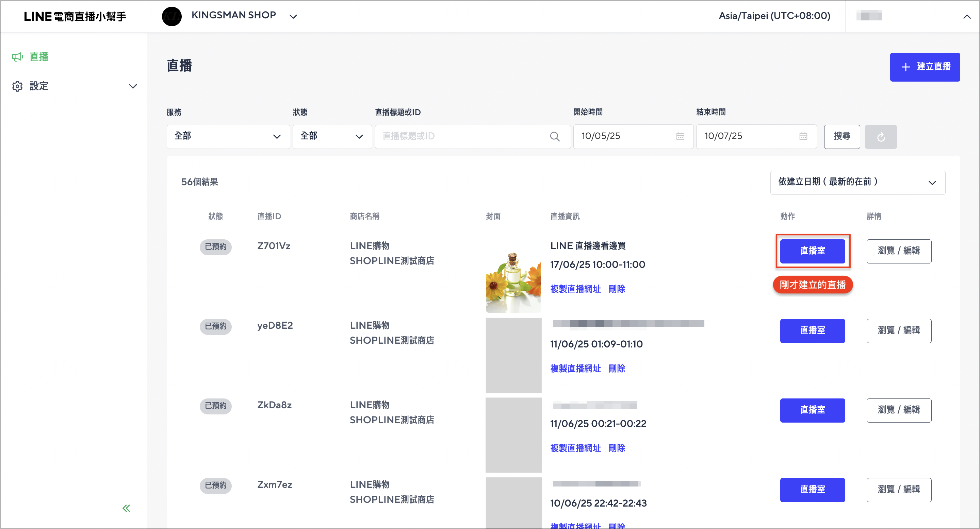Click the 56個結果 result count

199,183
